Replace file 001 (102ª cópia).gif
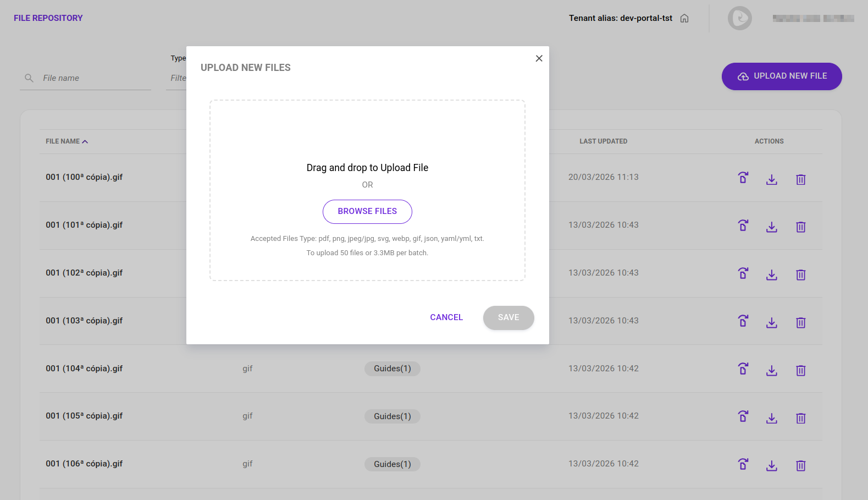This screenshot has width=868, height=500. pyautogui.click(x=743, y=273)
